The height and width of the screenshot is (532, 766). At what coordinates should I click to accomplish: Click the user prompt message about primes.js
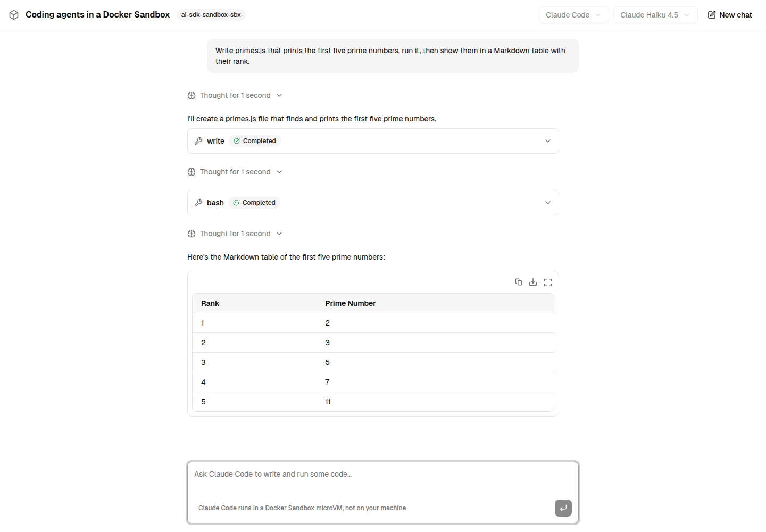393,56
